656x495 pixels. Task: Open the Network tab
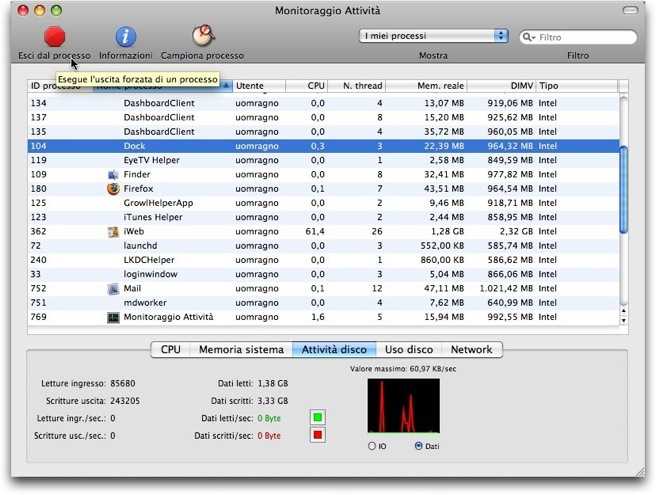[472, 350]
